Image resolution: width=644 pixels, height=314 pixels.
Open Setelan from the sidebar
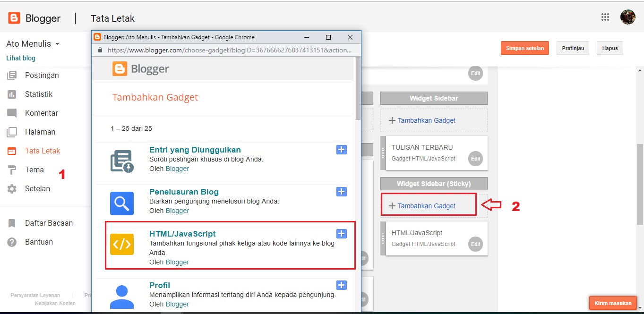pos(38,188)
